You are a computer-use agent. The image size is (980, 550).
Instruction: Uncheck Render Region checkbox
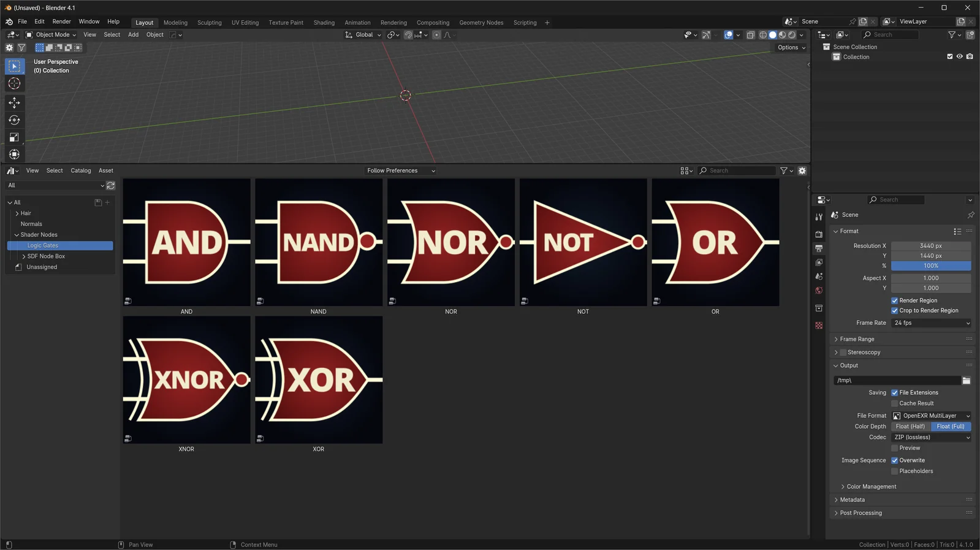coord(894,300)
